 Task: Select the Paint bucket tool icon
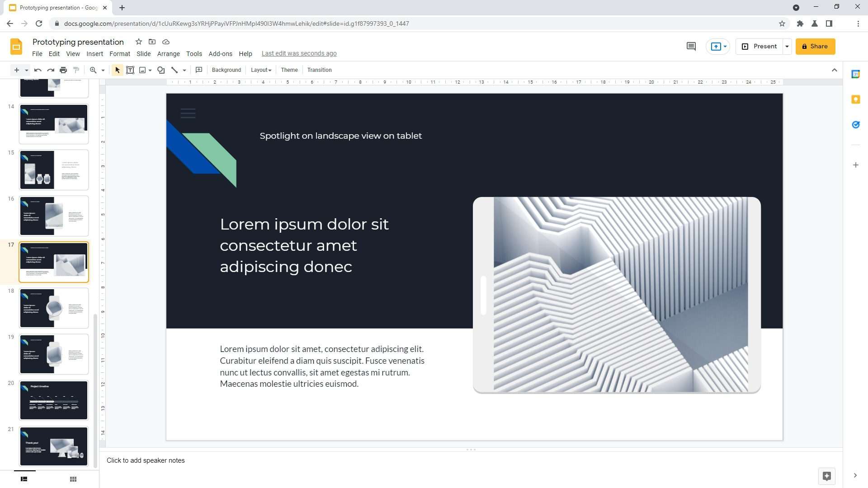76,70
